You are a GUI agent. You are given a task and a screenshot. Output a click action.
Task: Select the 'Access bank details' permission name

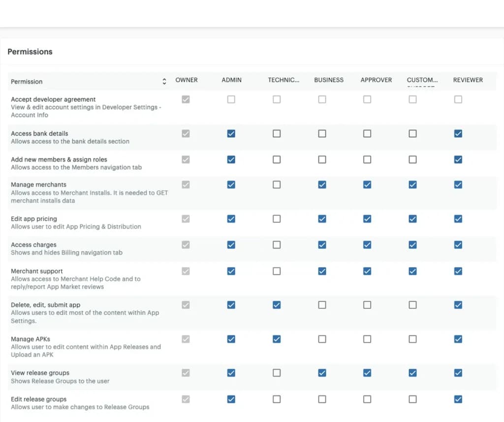[39, 133]
